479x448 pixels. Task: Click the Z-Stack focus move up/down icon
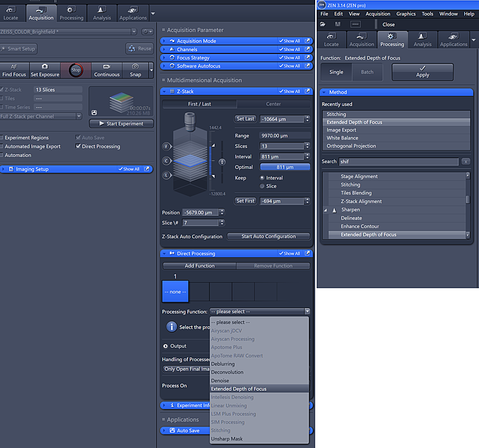[222, 162]
